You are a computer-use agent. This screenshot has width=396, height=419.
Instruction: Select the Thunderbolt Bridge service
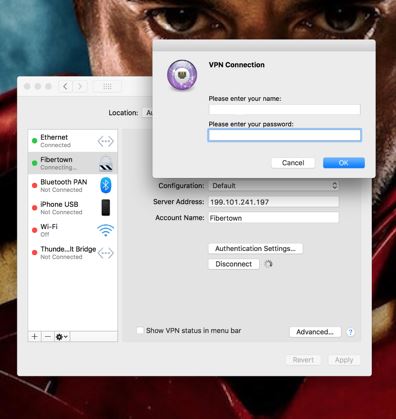click(x=73, y=253)
